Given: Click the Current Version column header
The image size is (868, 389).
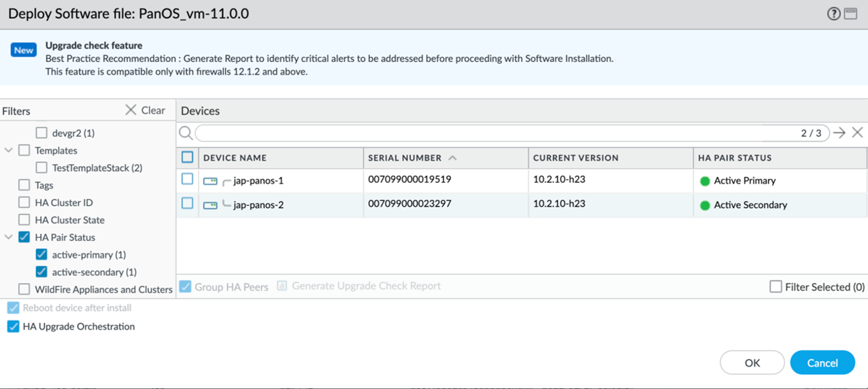Looking at the screenshot, I should [575, 158].
